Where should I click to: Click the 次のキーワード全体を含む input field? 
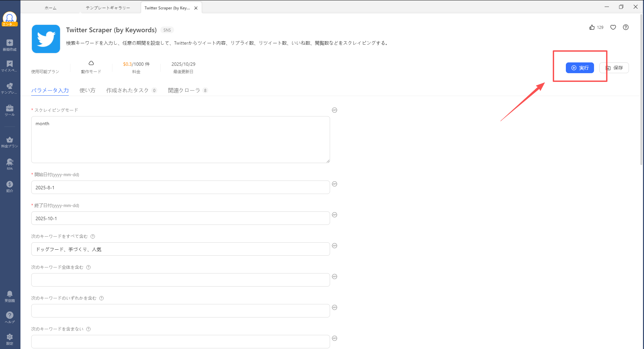click(180, 280)
